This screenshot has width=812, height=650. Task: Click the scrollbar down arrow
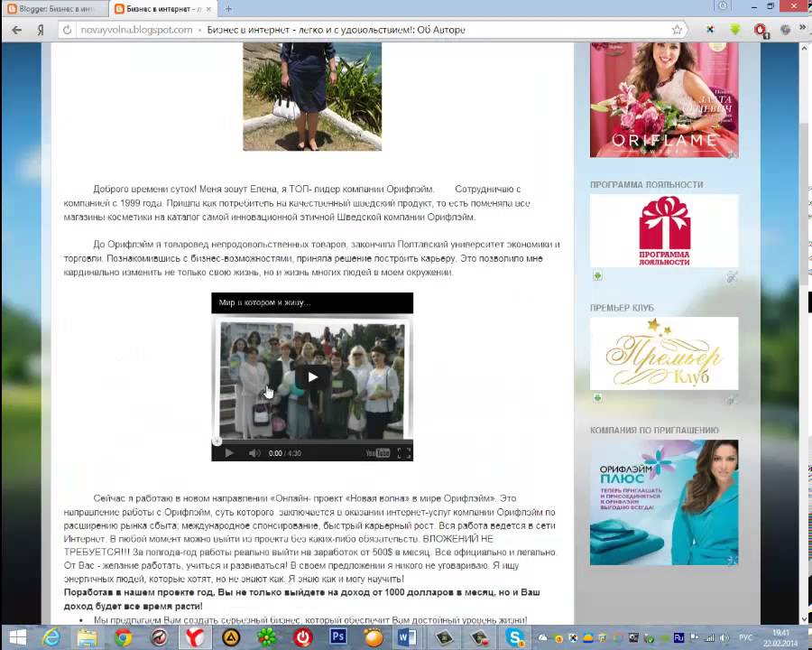(804, 619)
